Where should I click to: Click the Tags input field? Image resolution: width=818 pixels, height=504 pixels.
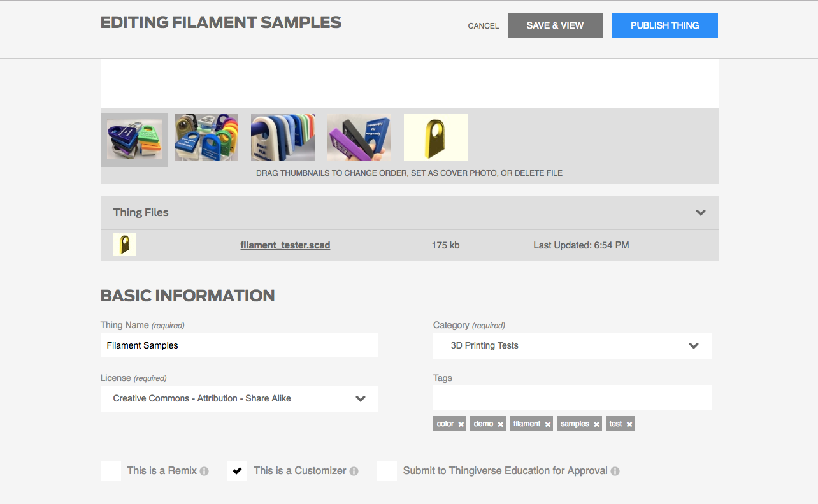coord(572,398)
